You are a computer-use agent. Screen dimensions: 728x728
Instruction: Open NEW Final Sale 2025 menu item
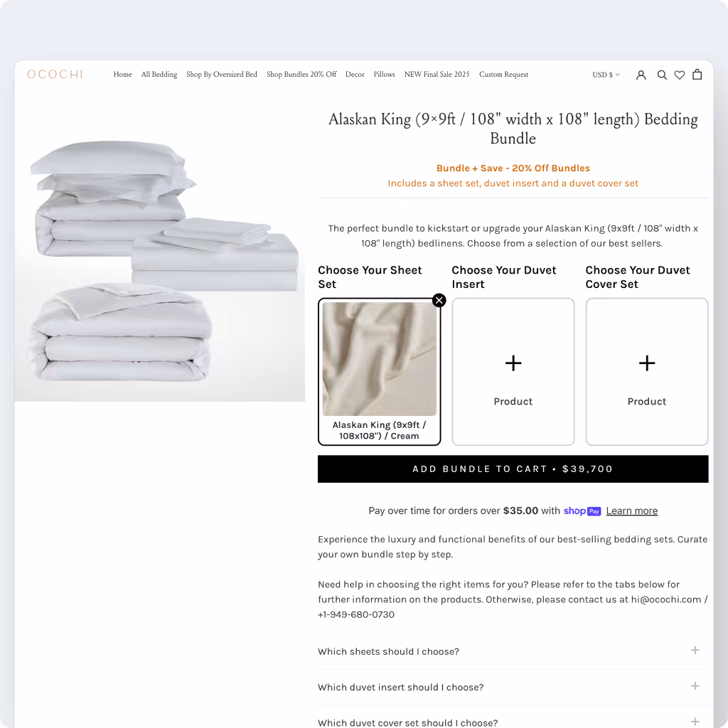[437, 74]
